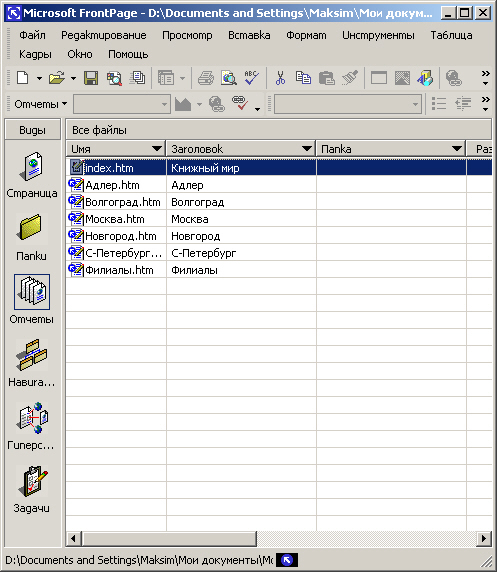The image size is (497, 572).
Task: Open the Формат menu
Action: (x=306, y=35)
